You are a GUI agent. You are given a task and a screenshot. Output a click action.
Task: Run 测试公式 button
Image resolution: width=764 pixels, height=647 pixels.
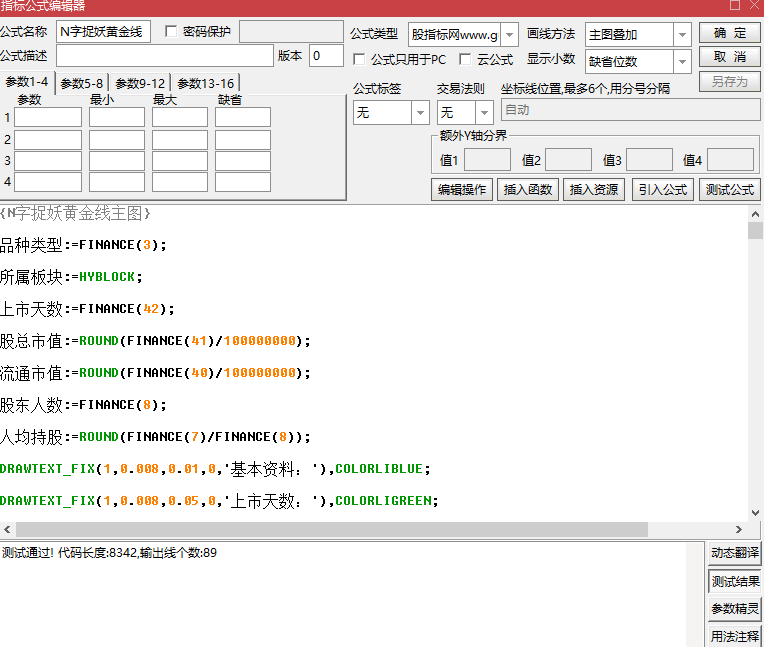point(730,190)
